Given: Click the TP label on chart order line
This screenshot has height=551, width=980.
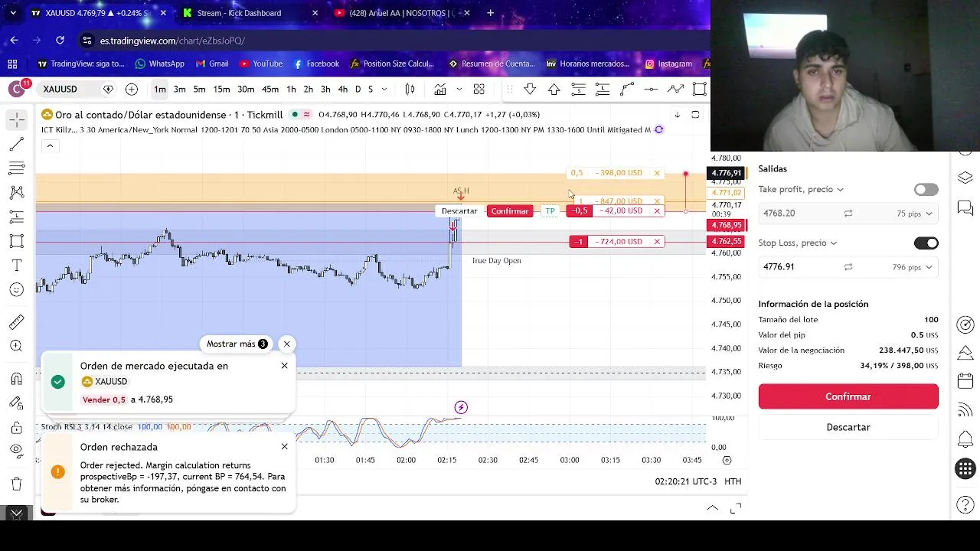Looking at the screenshot, I should (x=550, y=211).
